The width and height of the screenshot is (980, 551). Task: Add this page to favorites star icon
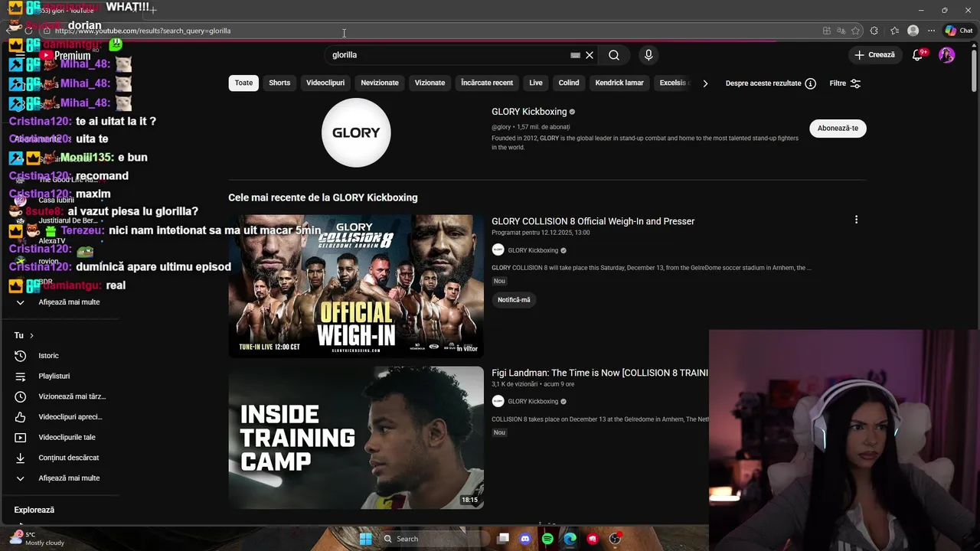coord(855,31)
